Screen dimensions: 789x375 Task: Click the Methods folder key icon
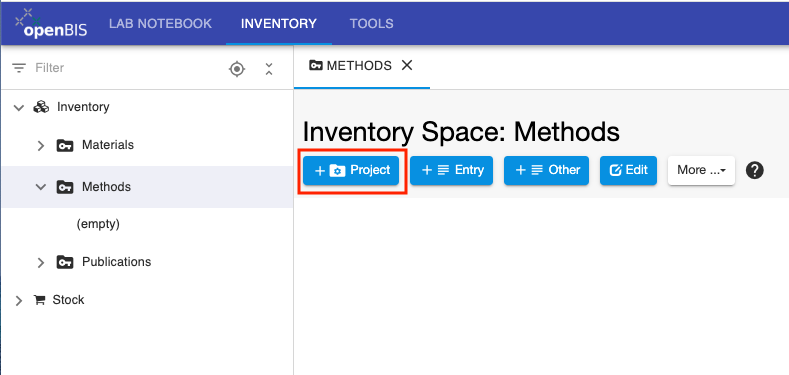(65, 187)
